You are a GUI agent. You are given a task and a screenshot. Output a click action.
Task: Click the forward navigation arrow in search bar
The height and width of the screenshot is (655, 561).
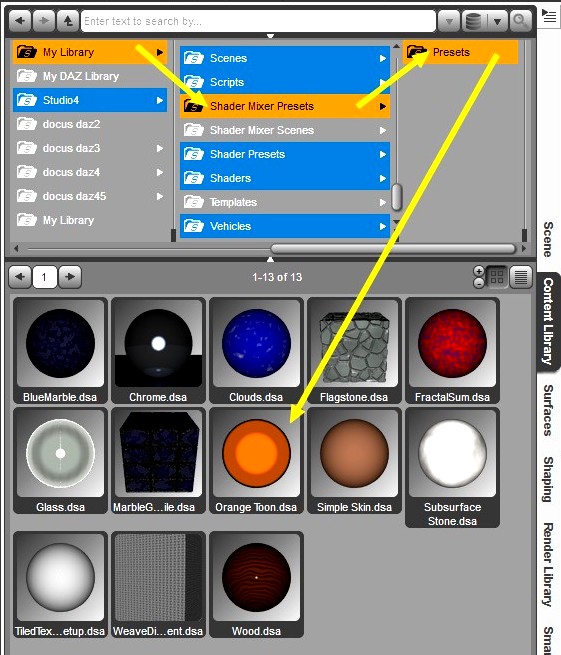[44, 20]
